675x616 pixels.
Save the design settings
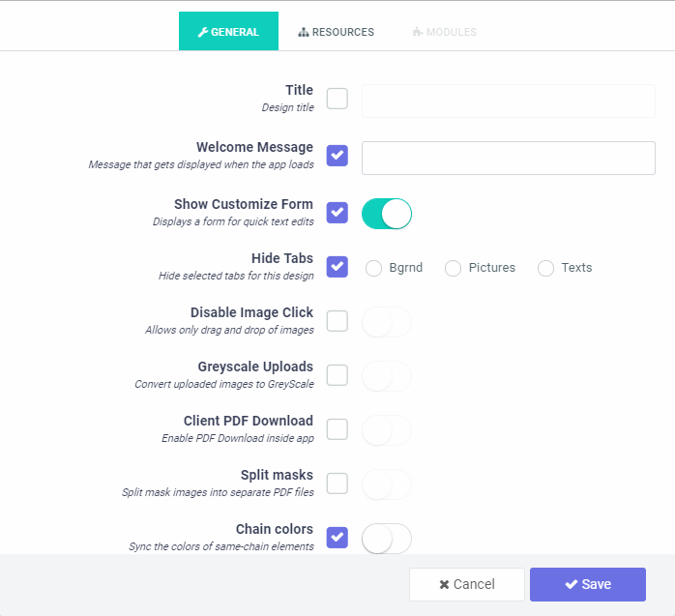588,584
